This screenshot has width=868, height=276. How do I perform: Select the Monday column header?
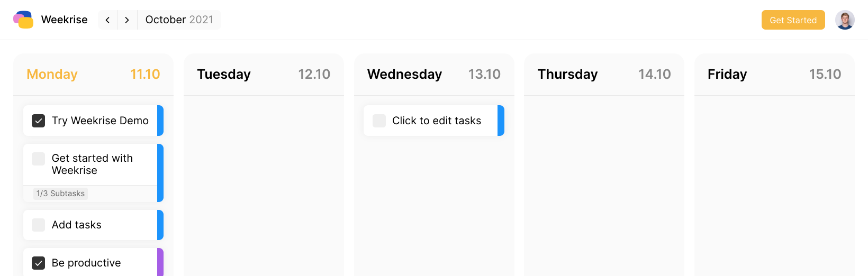pyautogui.click(x=52, y=75)
